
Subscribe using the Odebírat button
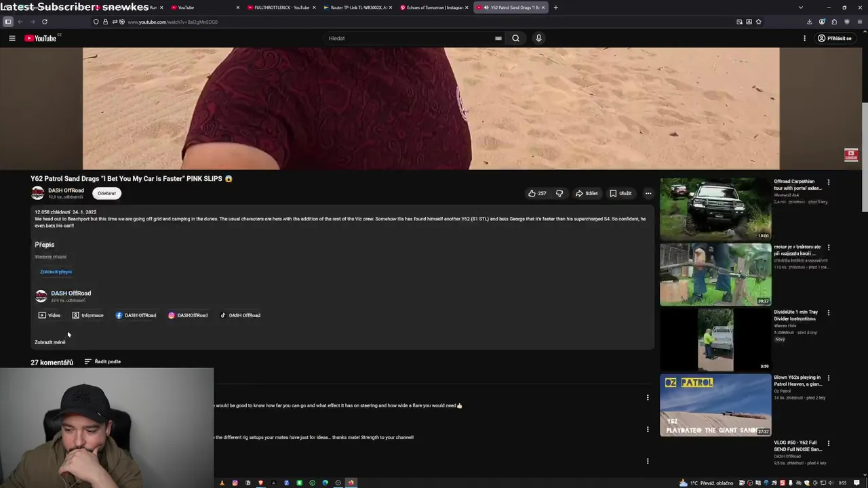pyautogui.click(x=106, y=193)
